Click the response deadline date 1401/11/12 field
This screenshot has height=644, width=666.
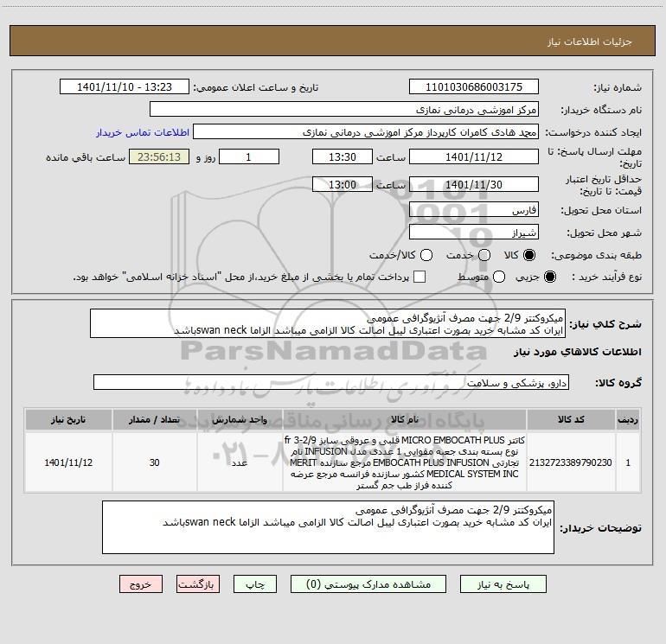474,156
